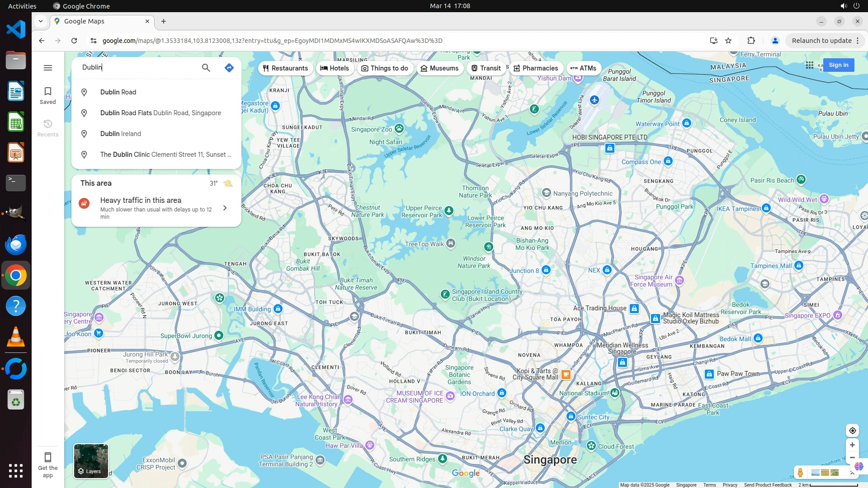Click in the Dublin search field

136,67
